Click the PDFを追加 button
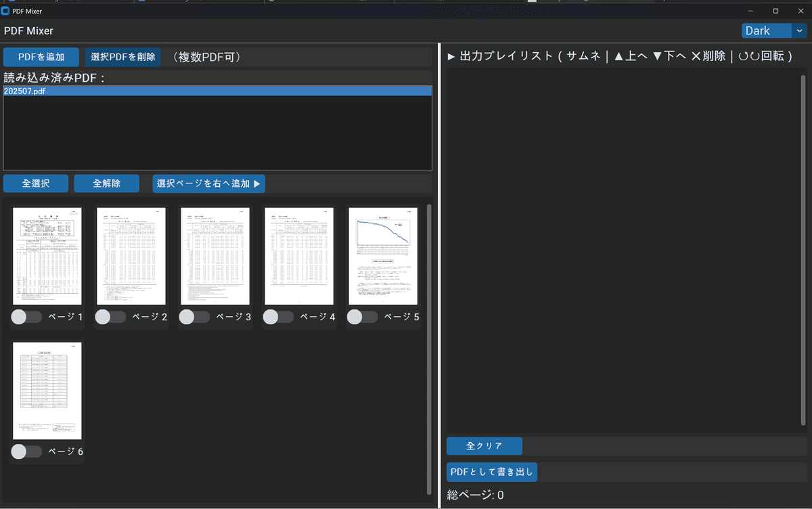 41,57
